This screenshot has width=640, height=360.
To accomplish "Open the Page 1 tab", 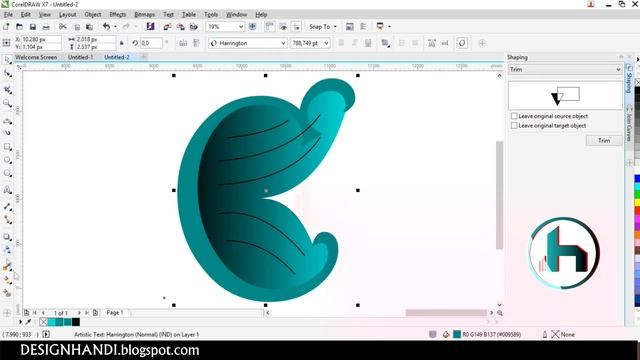I will [115, 313].
